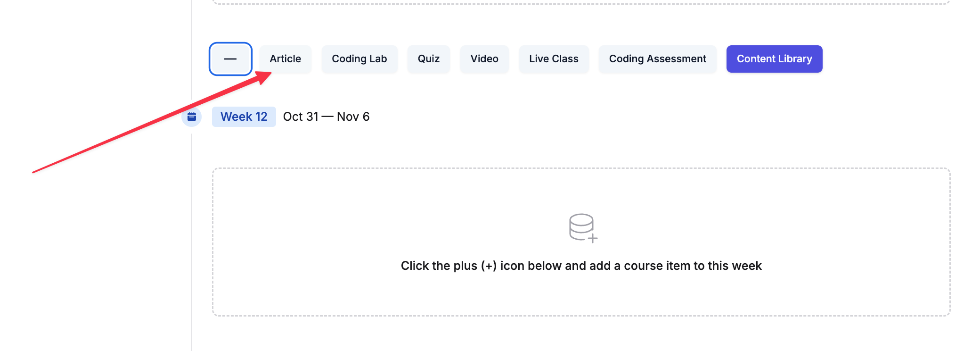Add a Coding Assessment item

click(657, 59)
